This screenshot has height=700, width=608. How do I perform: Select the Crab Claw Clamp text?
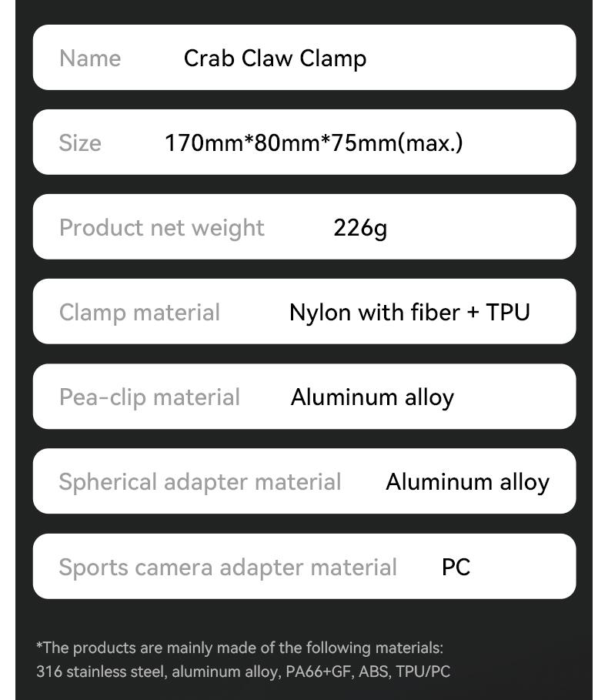(275, 59)
